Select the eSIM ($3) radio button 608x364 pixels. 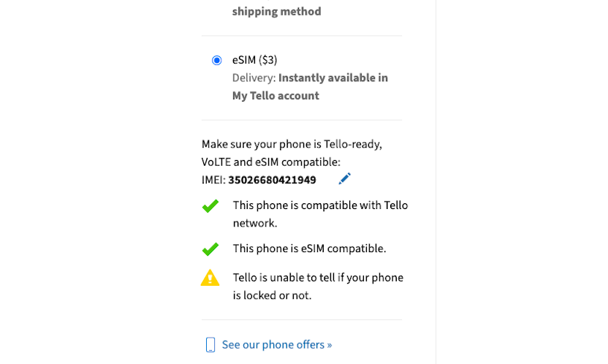click(216, 60)
